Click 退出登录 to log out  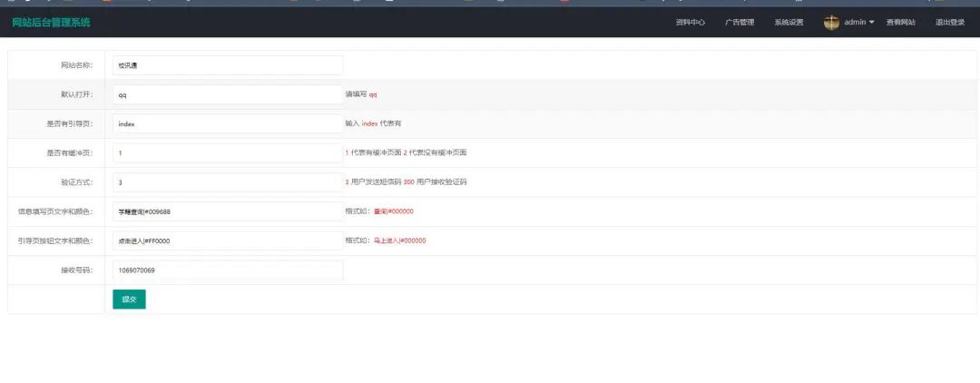[x=950, y=23]
